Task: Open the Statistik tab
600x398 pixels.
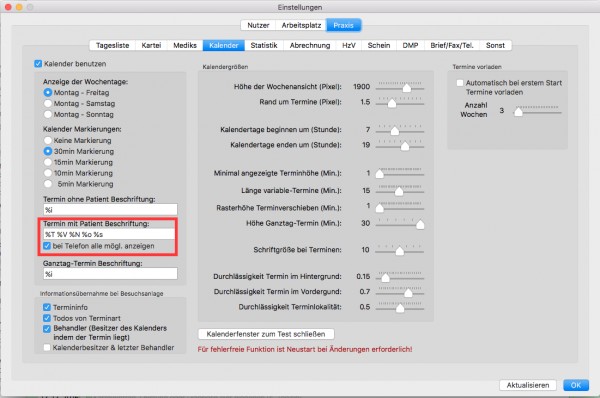Action: pyautogui.click(x=264, y=45)
